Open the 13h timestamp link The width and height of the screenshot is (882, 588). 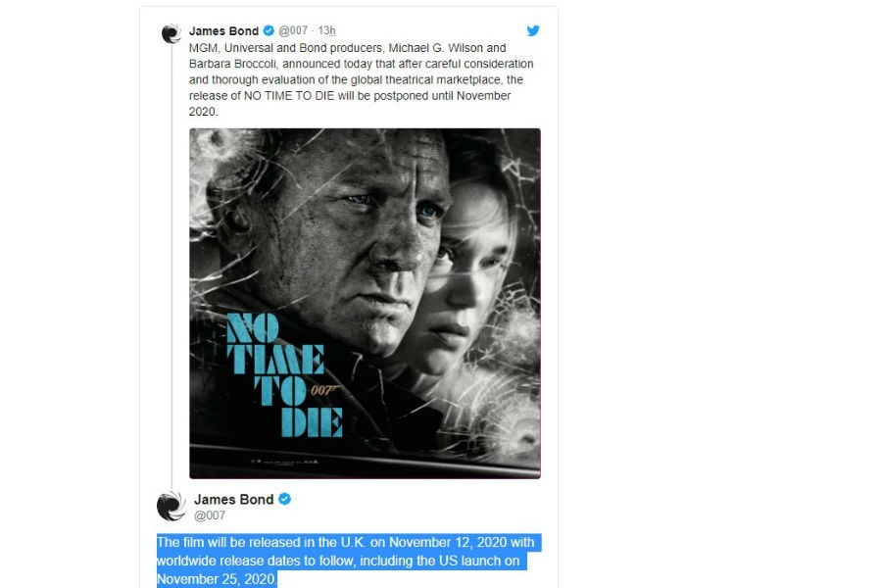pos(326,30)
